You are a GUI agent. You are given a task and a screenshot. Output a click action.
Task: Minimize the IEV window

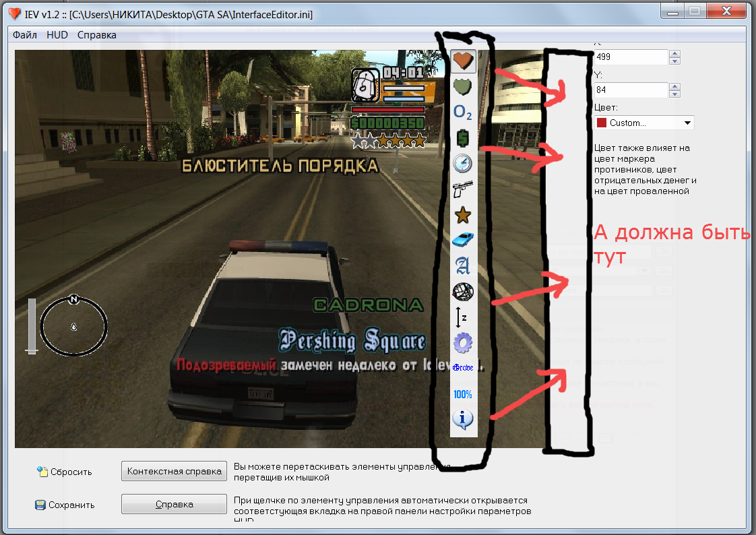point(673,11)
